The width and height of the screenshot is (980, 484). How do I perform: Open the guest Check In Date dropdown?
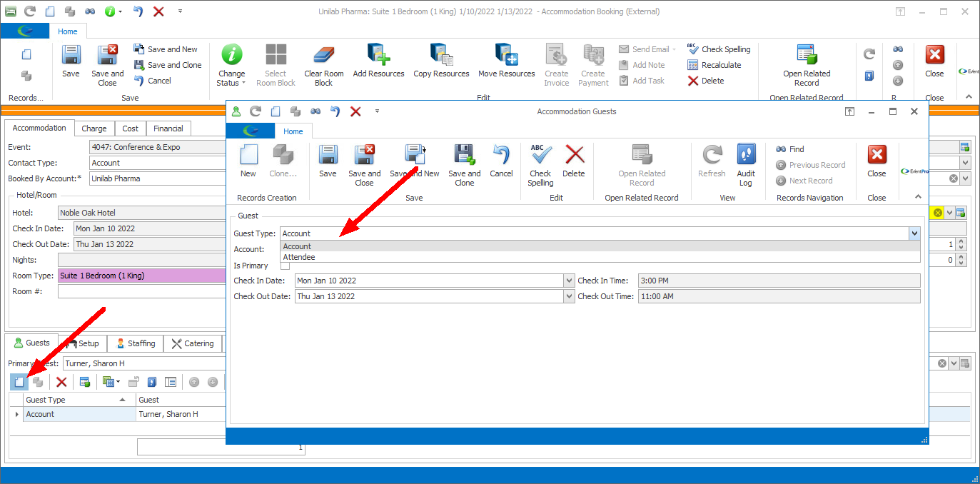tap(569, 281)
